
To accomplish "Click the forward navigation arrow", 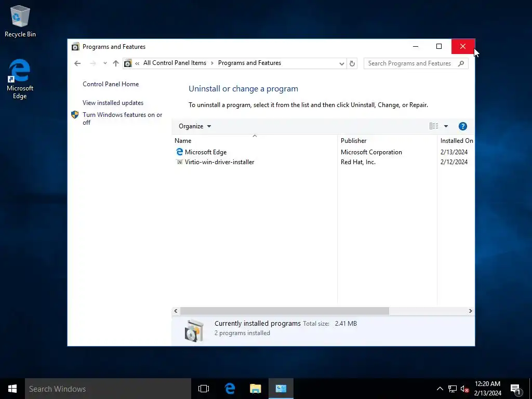I will point(92,63).
